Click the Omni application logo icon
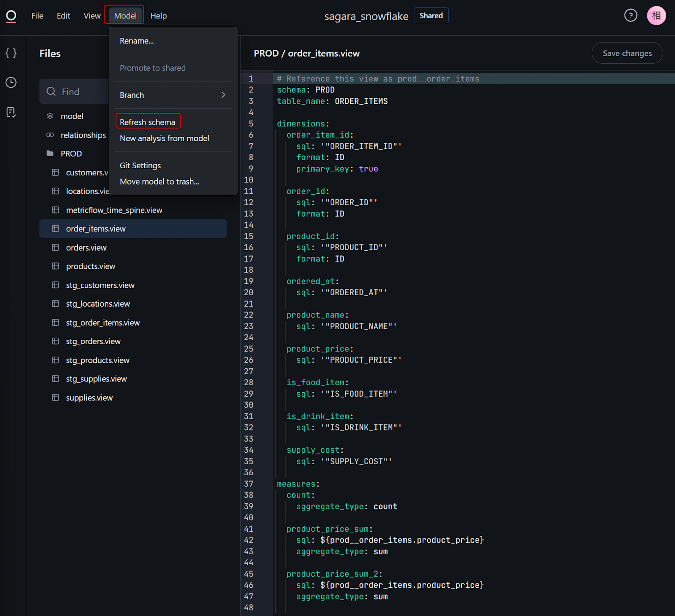 pyautogui.click(x=10, y=16)
